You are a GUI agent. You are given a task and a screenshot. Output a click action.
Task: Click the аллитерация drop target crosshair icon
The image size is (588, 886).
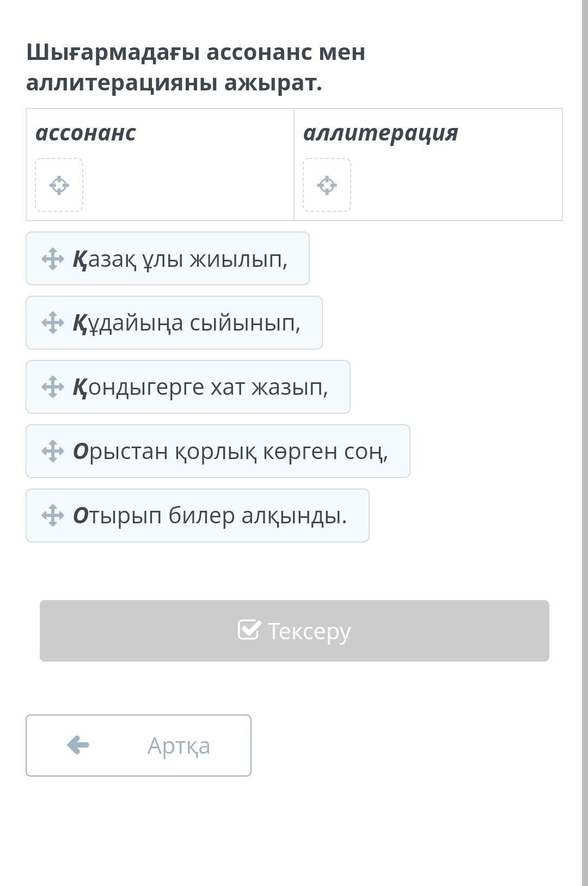click(327, 185)
